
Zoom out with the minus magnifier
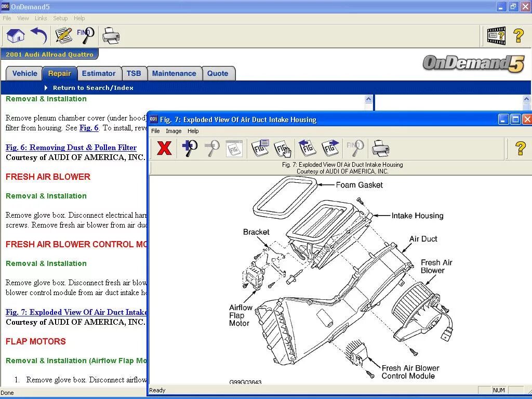[x=212, y=148]
